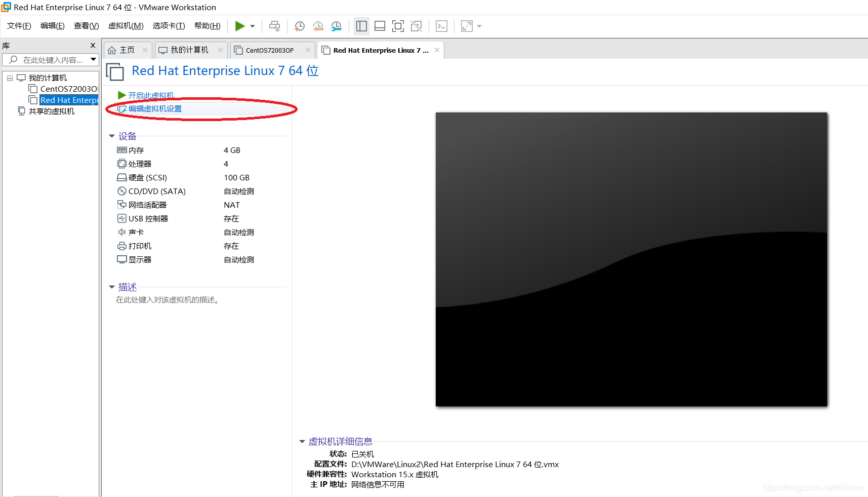Open the stretch options dropdown arrow
868x497 pixels.
click(479, 26)
